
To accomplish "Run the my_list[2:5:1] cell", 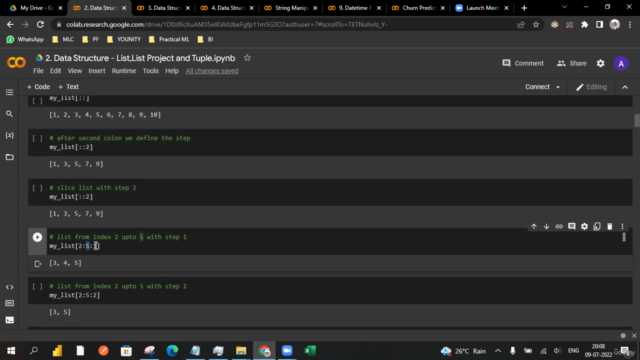I will (x=37, y=237).
